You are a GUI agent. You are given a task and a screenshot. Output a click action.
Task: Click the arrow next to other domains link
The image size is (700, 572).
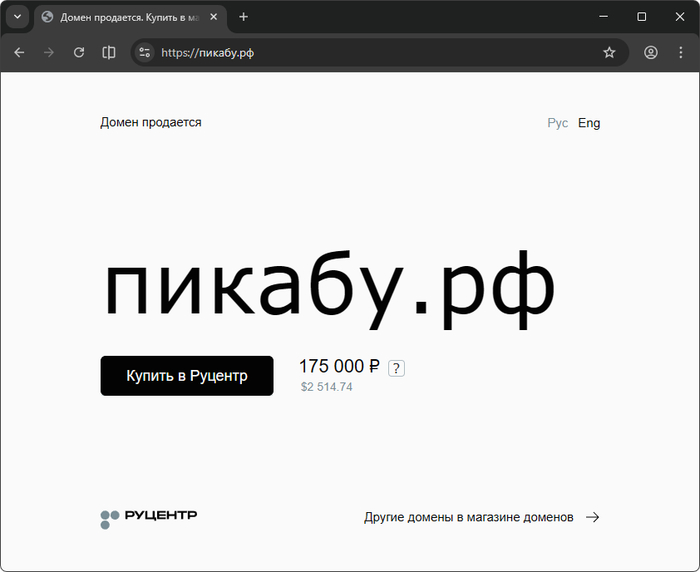(x=593, y=517)
